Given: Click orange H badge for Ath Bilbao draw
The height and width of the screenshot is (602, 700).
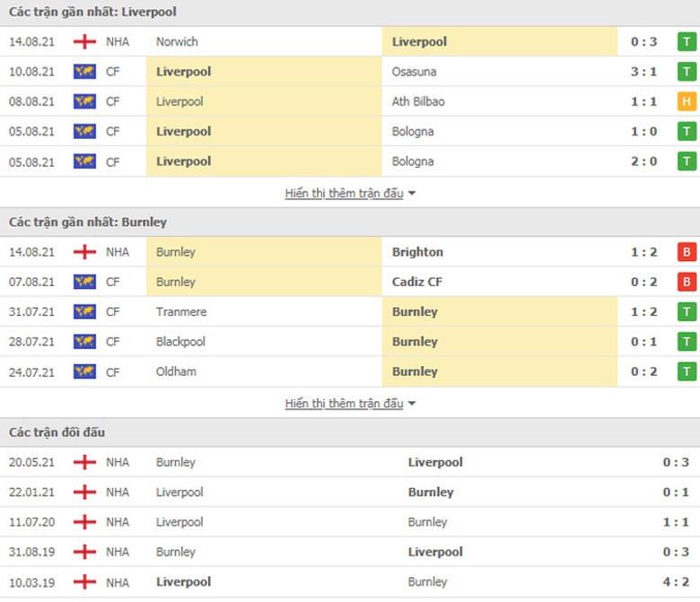Looking at the screenshot, I should (x=687, y=101).
